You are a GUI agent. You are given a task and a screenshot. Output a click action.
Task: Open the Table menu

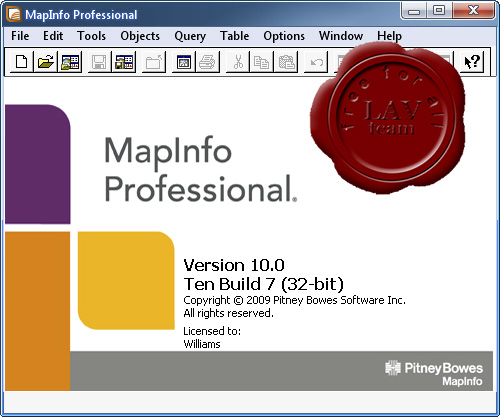tap(234, 36)
